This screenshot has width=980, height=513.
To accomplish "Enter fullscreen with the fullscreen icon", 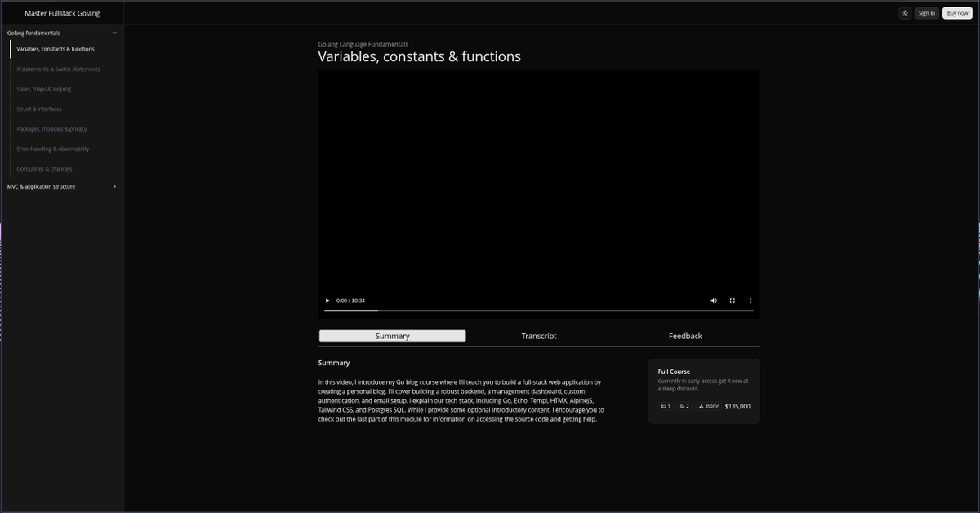I will point(733,301).
